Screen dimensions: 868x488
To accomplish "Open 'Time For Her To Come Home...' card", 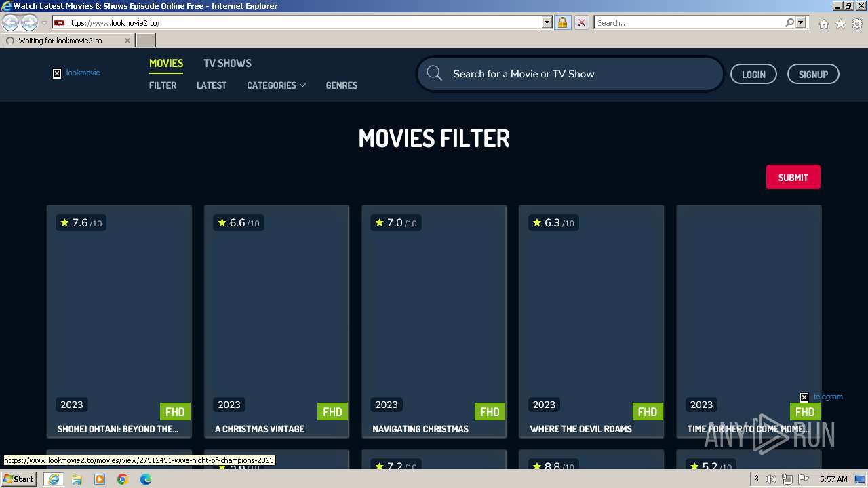I will pos(749,322).
